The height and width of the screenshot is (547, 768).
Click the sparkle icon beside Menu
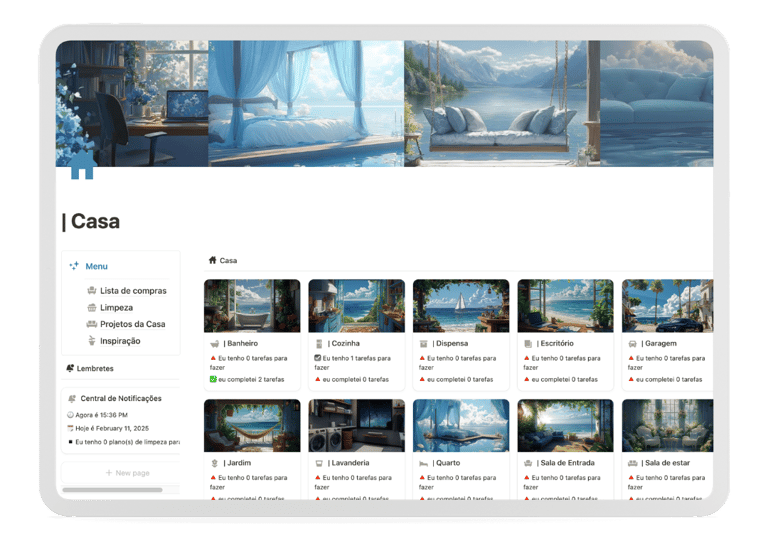[74, 266]
